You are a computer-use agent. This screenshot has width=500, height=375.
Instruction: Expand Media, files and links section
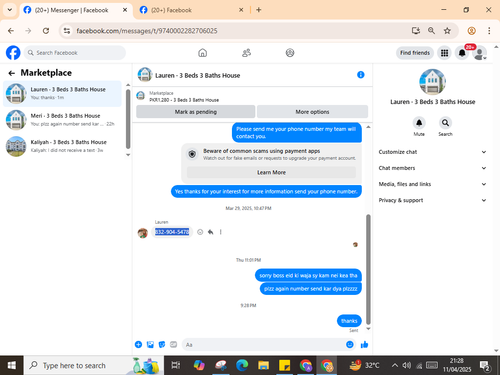click(432, 184)
